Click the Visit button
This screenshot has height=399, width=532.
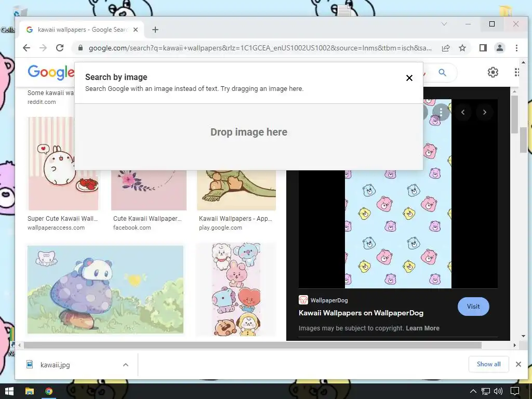(x=473, y=307)
